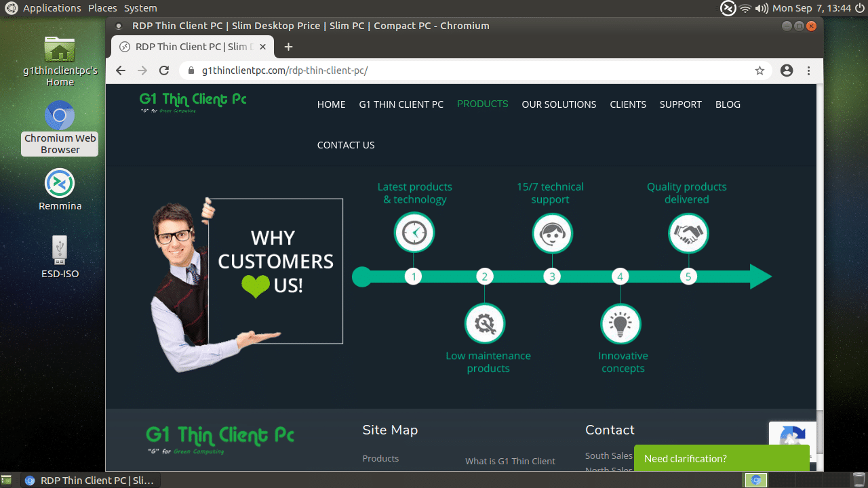Click the headset technical support icon
868x488 pixels.
point(552,233)
